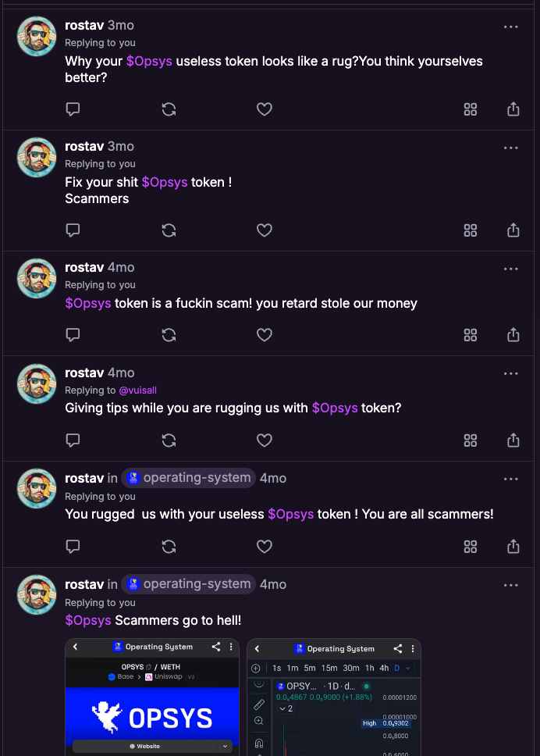Recast the 'Fix your shit $Opsys' post
The width and height of the screenshot is (540, 756).
(169, 230)
